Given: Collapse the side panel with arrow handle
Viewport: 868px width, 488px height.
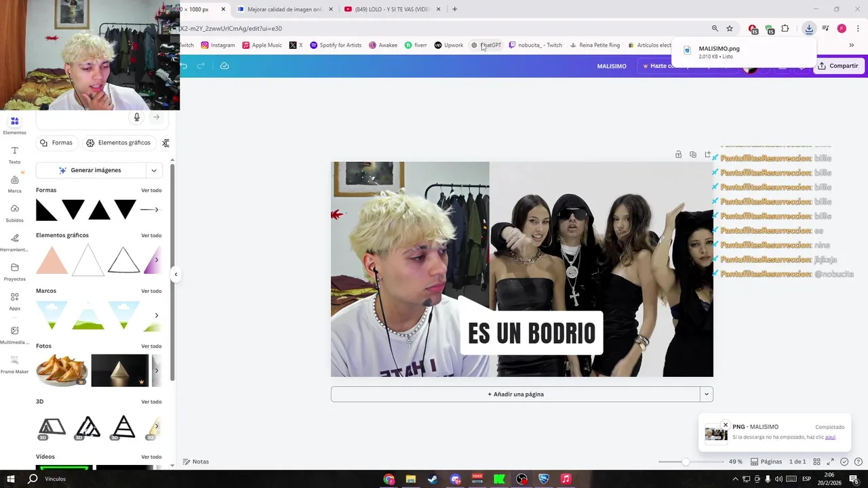Looking at the screenshot, I should (x=176, y=274).
